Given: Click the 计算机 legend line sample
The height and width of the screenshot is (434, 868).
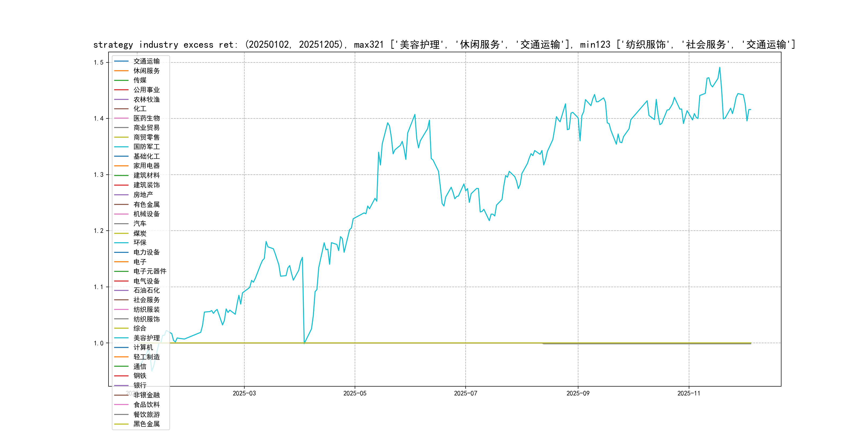Looking at the screenshot, I should pos(121,347).
